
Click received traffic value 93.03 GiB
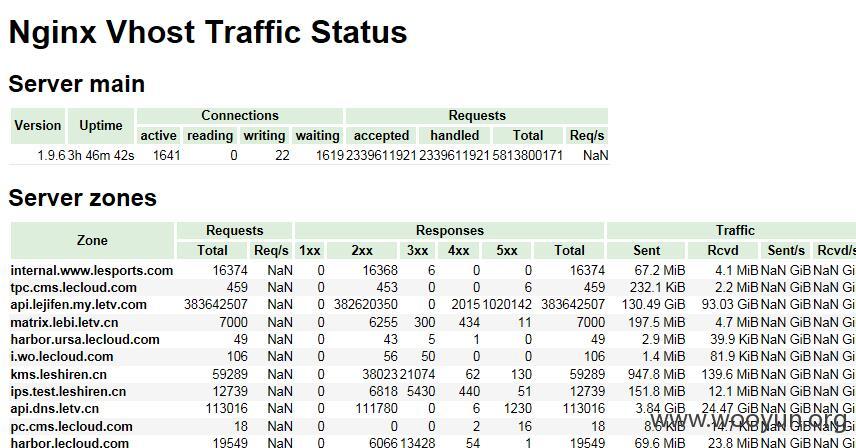730,304
